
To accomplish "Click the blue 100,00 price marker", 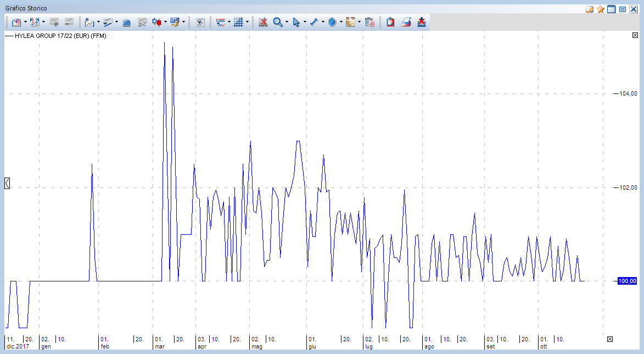I will (x=626, y=281).
